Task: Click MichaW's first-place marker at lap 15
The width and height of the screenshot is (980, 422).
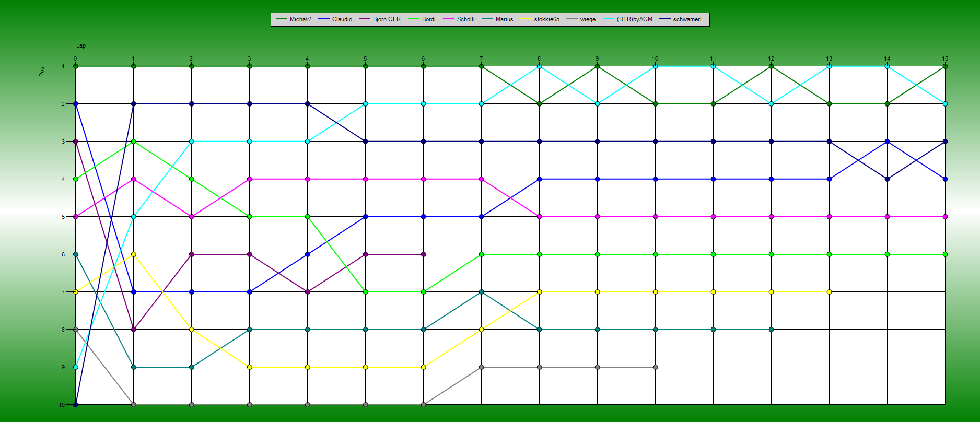Action: 945,66
